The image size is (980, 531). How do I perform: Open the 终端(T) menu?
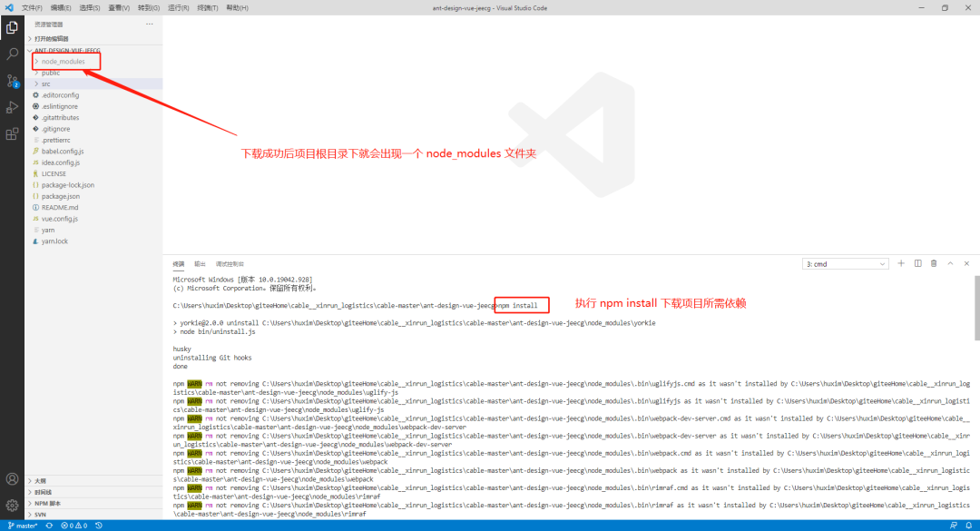208,7
